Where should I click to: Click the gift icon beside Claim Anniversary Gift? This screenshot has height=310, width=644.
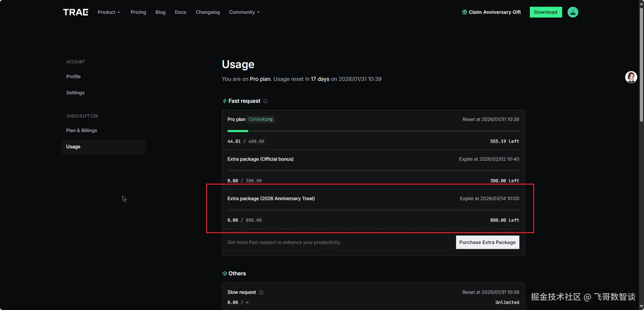click(x=464, y=12)
